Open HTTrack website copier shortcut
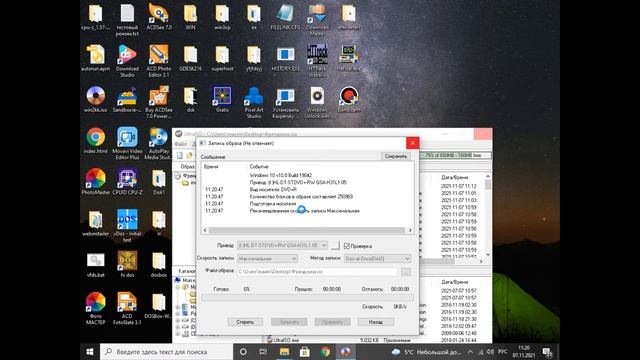The width and height of the screenshot is (640, 360). [317, 60]
